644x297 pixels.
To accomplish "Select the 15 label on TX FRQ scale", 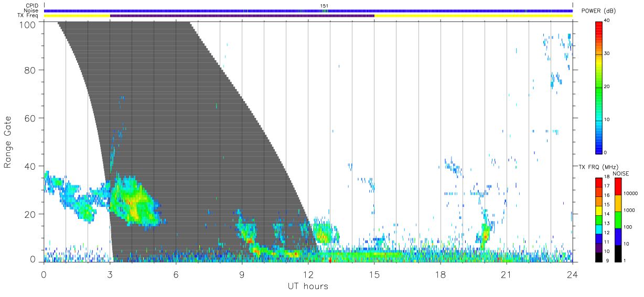I will point(606,205).
